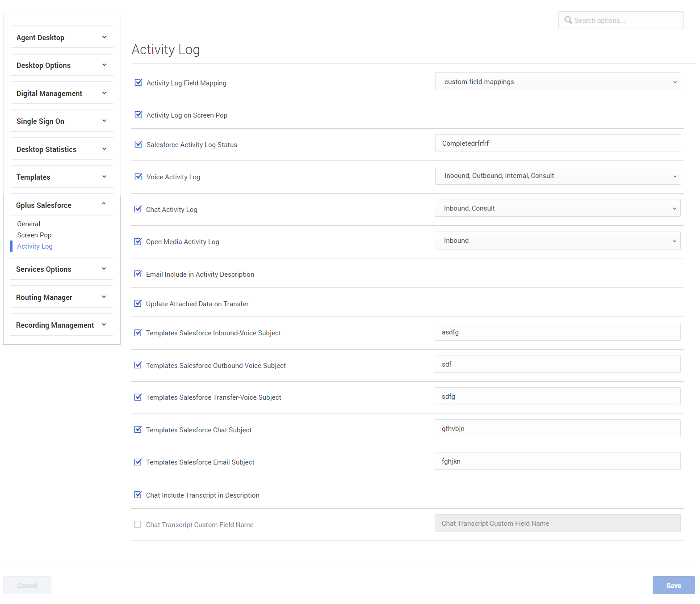Click the search magnifier icon

(568, 20)
